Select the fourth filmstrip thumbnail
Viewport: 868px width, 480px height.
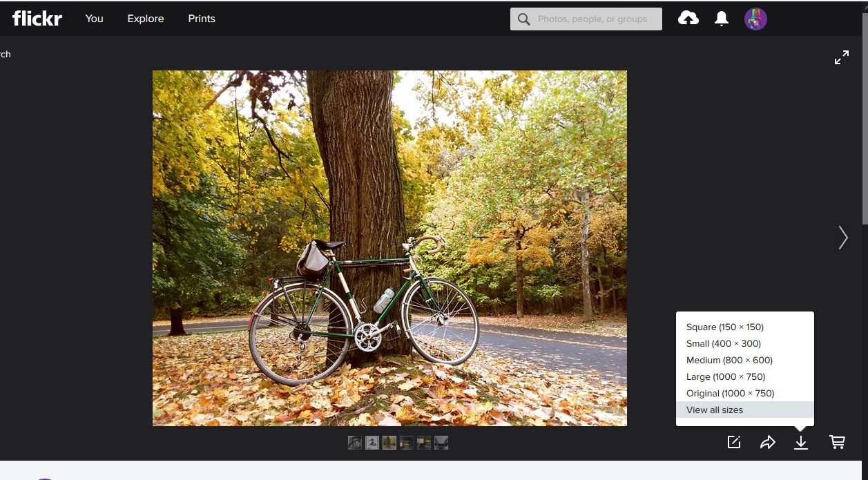407,442
